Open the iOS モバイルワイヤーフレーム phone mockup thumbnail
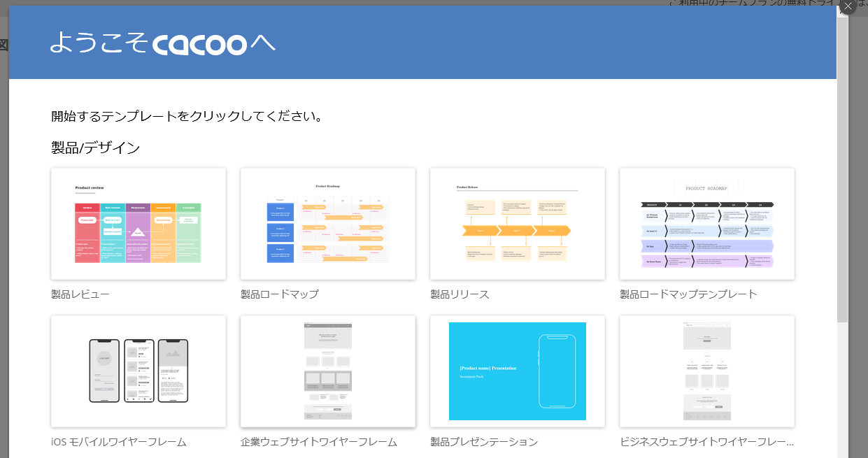The height and width of the screenshot is (458, 868). tap(138, 371)
